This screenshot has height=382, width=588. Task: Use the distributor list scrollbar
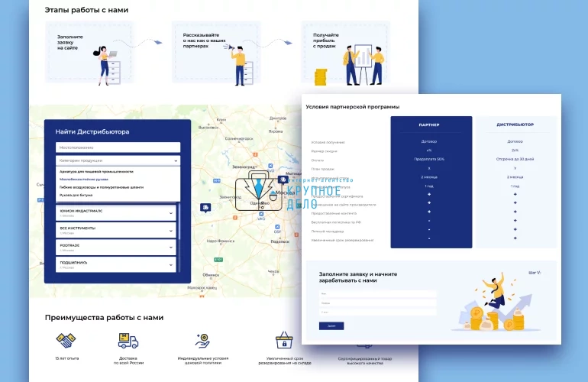click(x=179, y=222)
